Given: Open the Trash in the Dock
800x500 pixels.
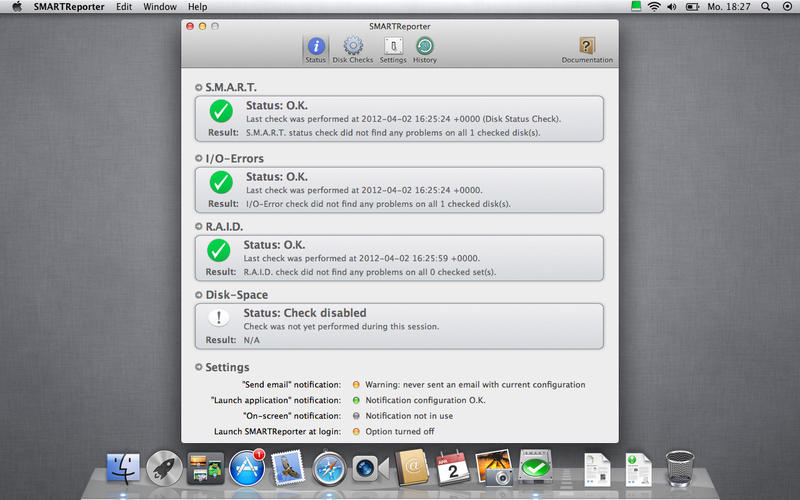Looking at the screenshot, I should pos(680,466).
